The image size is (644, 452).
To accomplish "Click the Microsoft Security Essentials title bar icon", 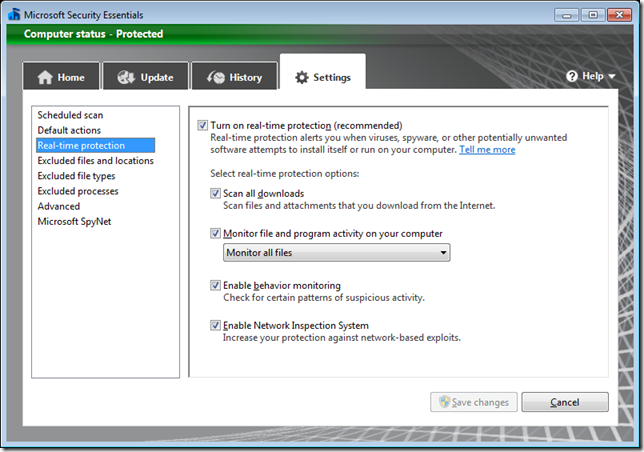I will point(13,13).
